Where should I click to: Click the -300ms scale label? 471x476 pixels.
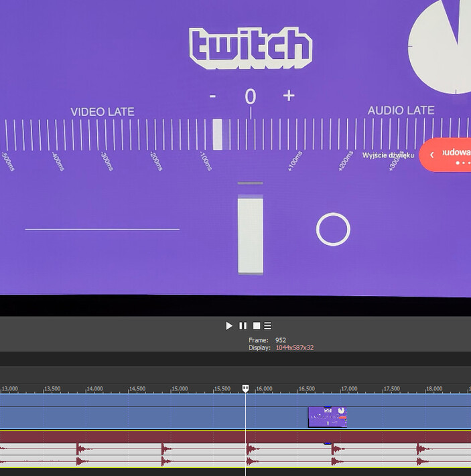pos(107,161)
